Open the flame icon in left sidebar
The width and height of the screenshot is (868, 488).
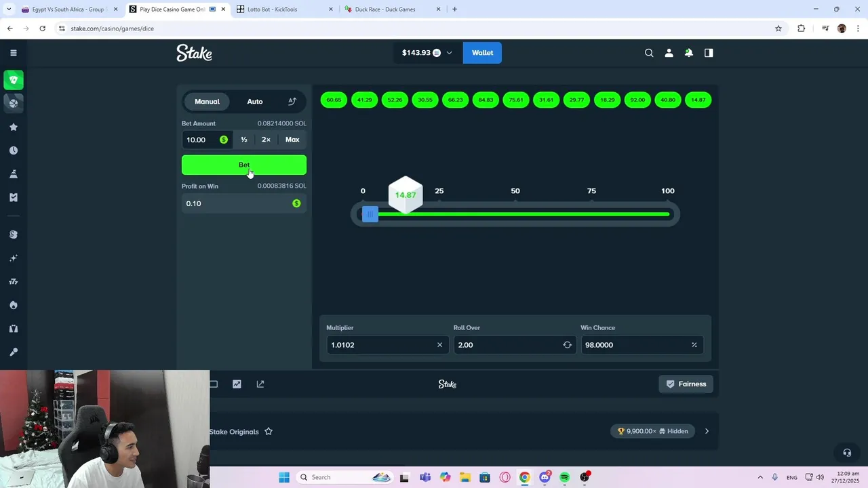coord(13,305)
